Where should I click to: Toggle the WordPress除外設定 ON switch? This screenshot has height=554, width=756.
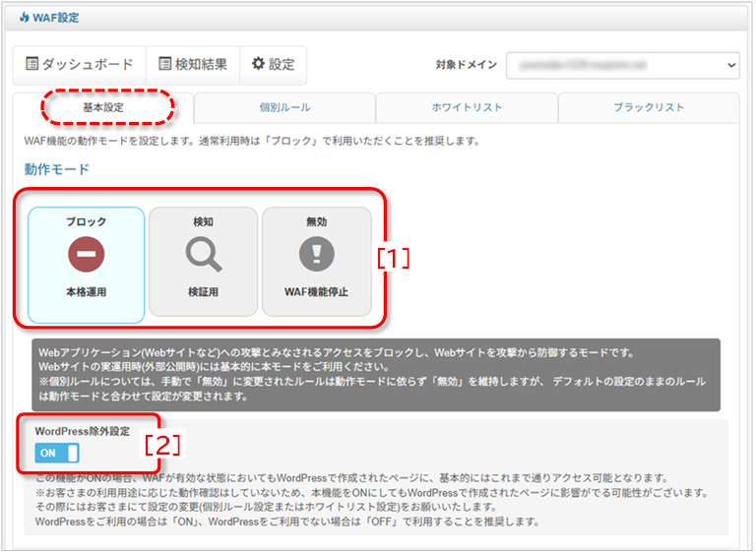[57, 454]
